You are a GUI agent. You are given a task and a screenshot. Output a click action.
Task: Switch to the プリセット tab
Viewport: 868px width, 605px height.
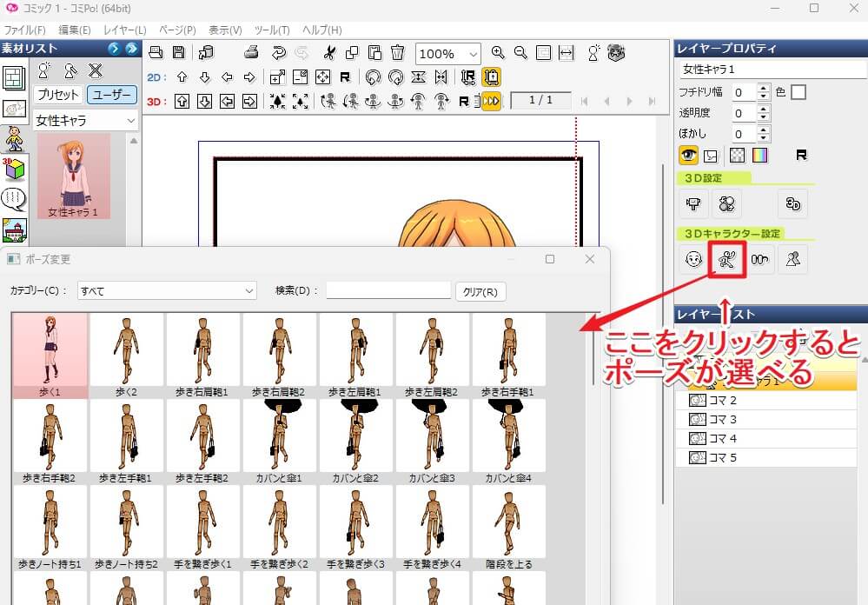point(57,95)
